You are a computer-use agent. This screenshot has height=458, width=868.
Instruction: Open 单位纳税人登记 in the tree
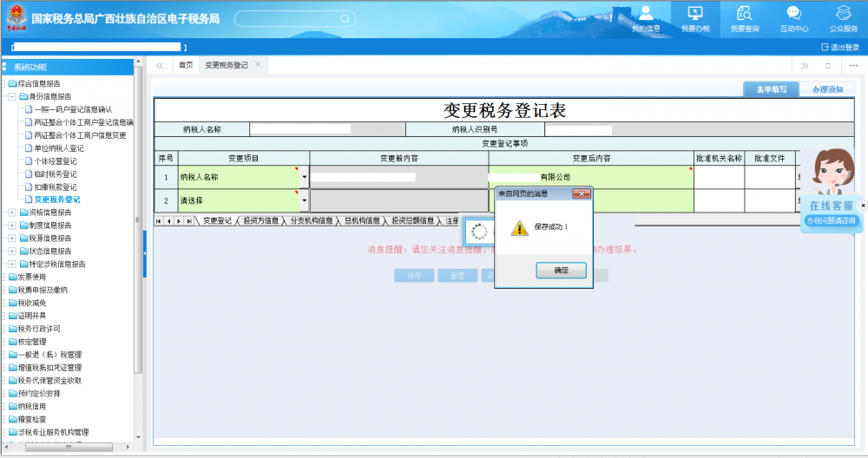click(x=58, y=148)
